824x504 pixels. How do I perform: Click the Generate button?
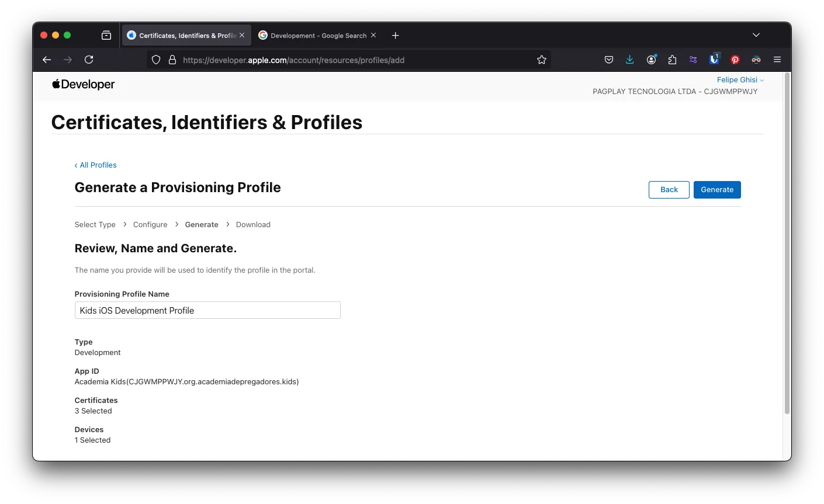pyautogui.click(x=717, y=190)
